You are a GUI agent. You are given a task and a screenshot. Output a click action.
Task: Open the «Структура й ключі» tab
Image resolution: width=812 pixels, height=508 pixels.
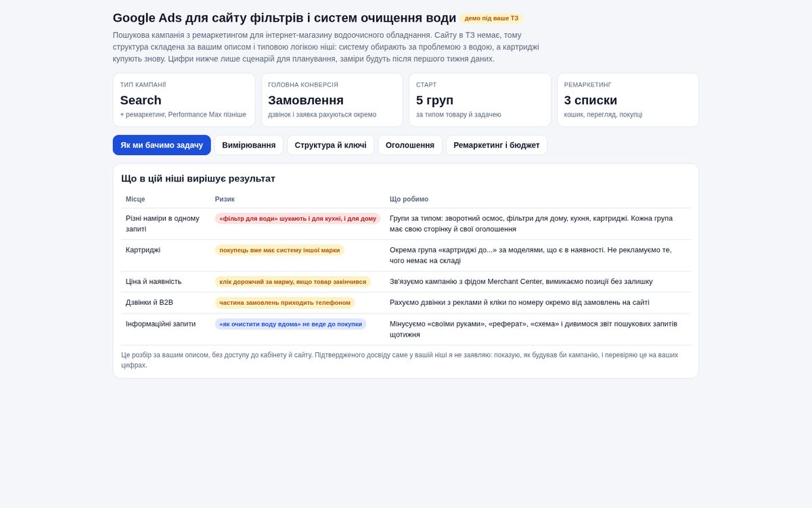tap(331, 145)
